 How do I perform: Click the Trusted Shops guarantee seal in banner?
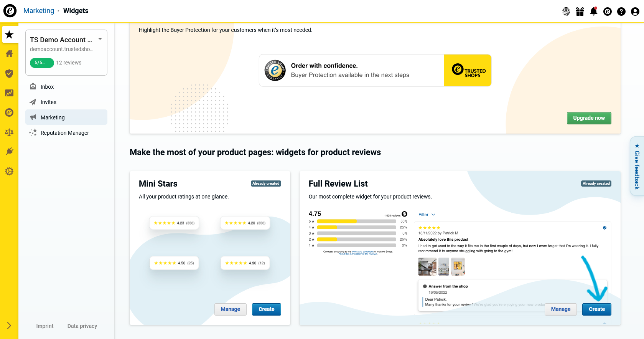tap(275, 70)
